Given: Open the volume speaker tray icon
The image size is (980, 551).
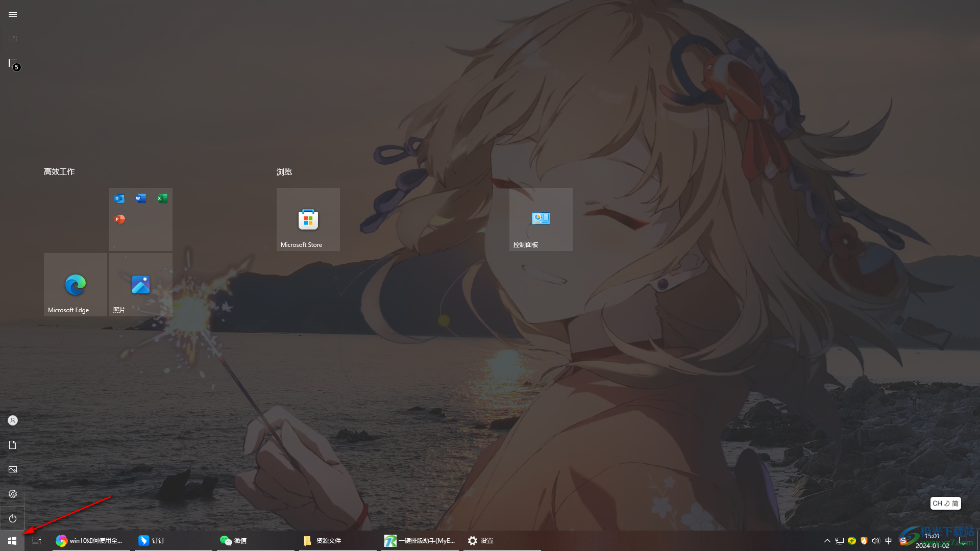Looking at the screenshot, I should [876, 541].
